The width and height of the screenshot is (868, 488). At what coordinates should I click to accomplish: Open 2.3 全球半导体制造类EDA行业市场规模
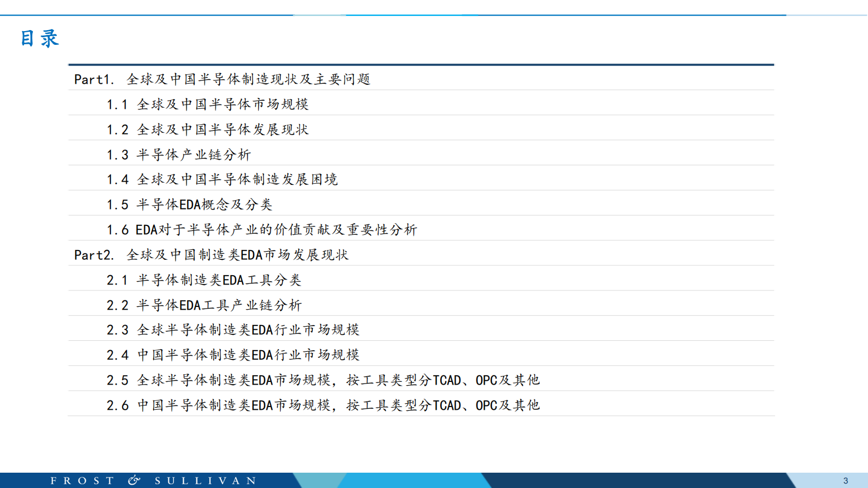click(233, 330)
